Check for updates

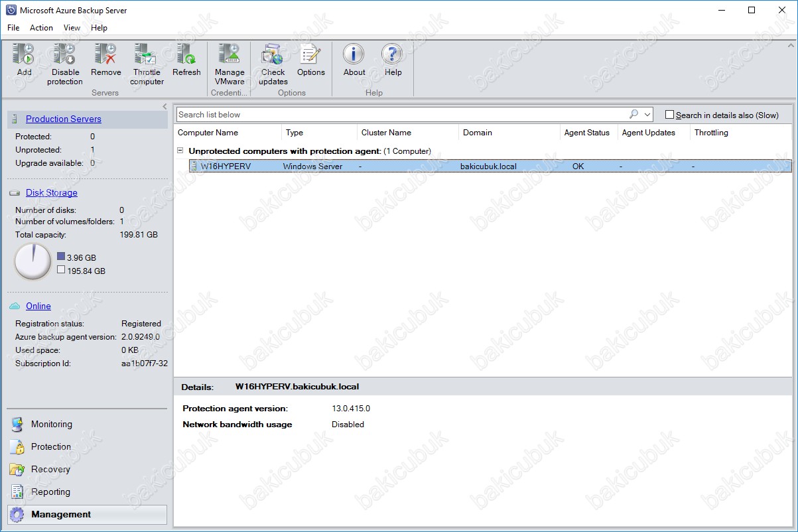[273, 54]
